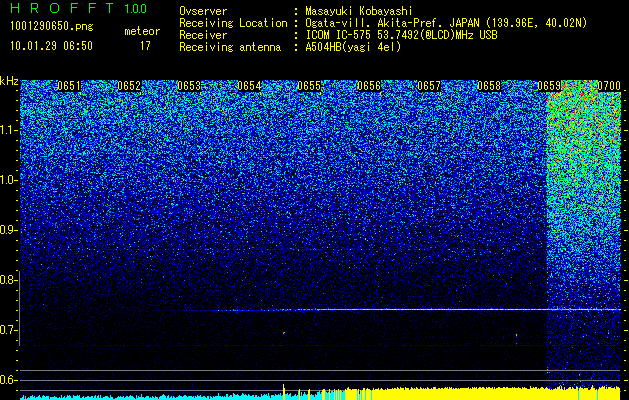The image size is (629, 400).
Task: Click the 1.0 frequency axis label
Action: tap(8, 180)
